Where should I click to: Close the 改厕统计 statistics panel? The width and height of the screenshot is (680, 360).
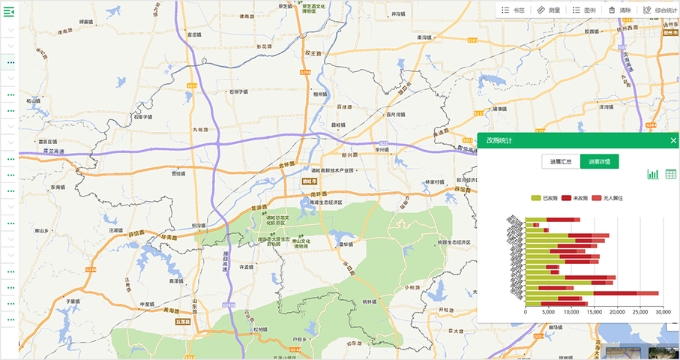coord(673,140)
